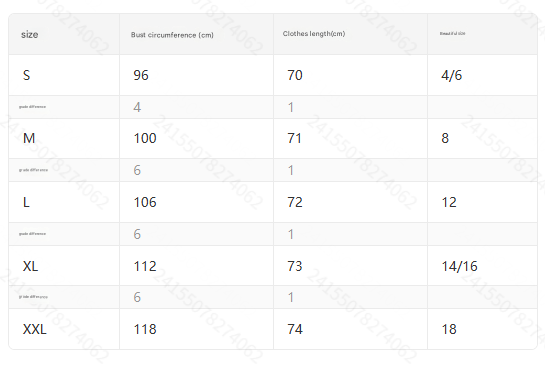Click the M size row label
This screenshot has width=545, height=366.
pyautogui.click(x=29, y=138)
